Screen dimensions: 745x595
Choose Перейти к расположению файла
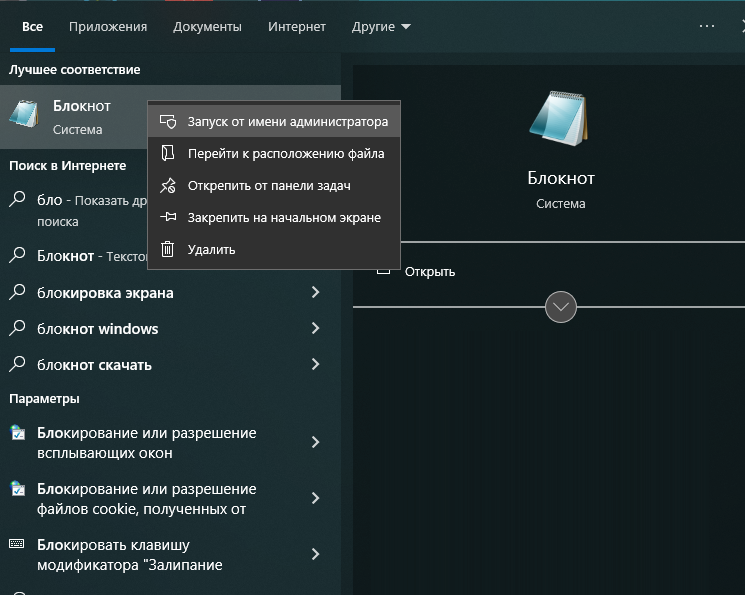click(285, 154)
